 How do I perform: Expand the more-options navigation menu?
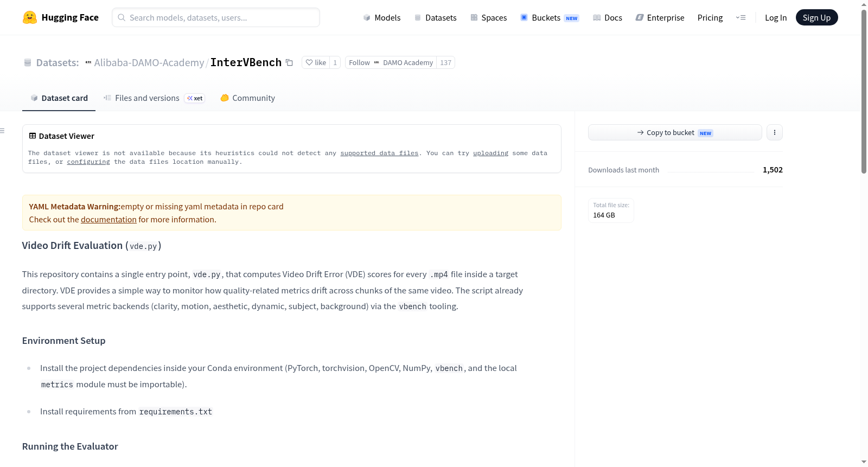pos(741,17)
